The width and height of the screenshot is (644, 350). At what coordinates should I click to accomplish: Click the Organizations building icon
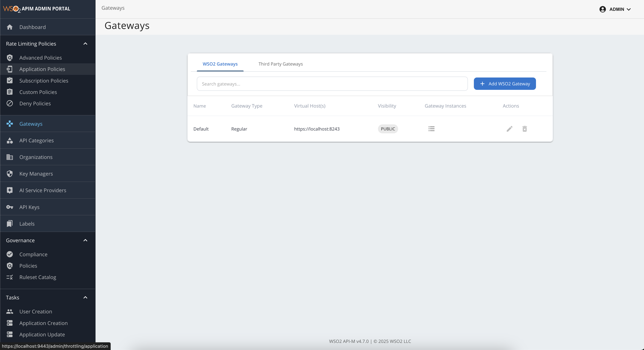[x=10, y=157]
